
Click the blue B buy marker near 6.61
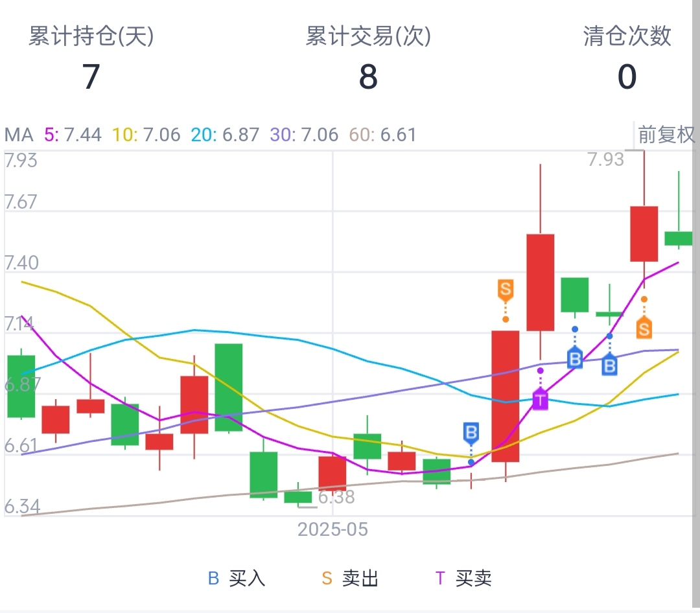[x=471, y=432]
